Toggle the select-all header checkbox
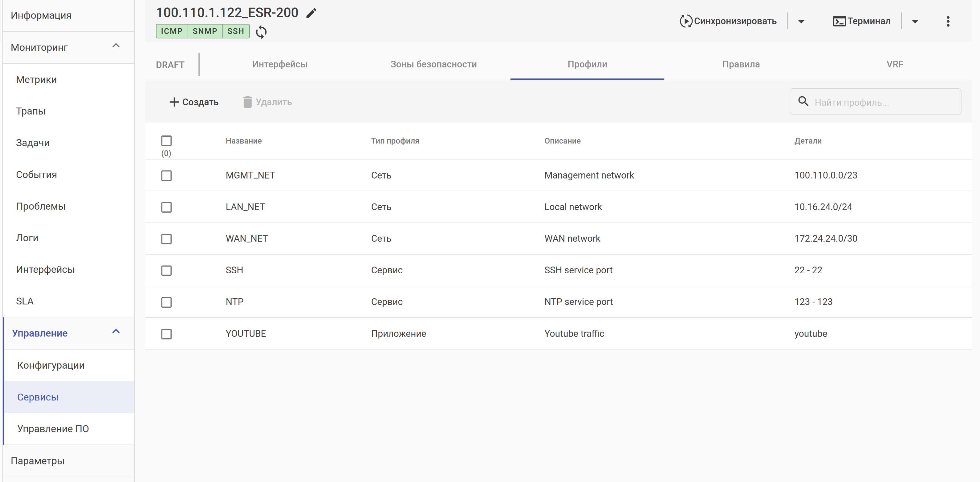 [166, 141]
